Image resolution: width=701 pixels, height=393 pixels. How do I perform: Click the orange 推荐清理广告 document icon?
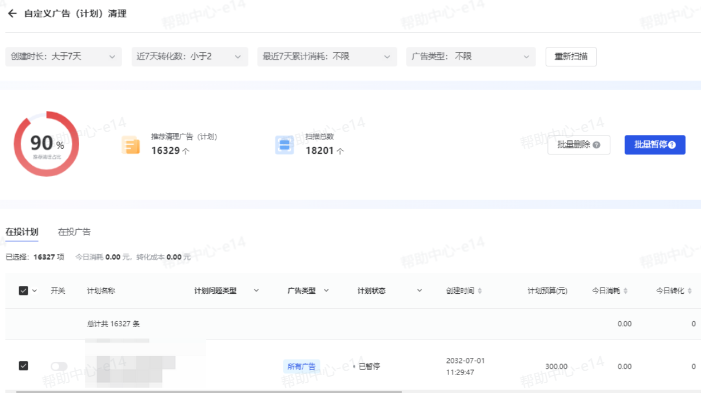click(131, 145)
